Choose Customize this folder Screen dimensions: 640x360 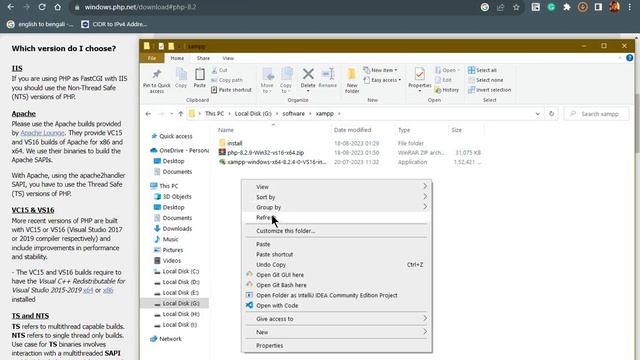337,231
